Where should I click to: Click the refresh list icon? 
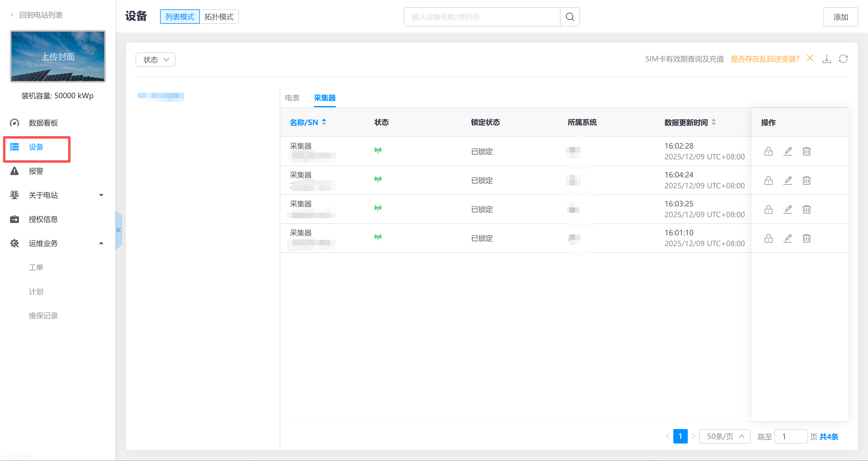click(x=843, y=59)
